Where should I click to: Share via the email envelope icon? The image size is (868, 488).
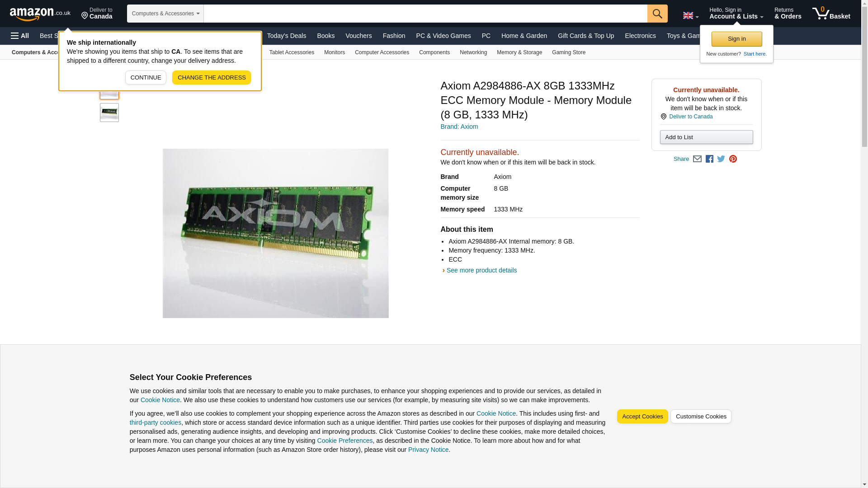click(697, 159)
